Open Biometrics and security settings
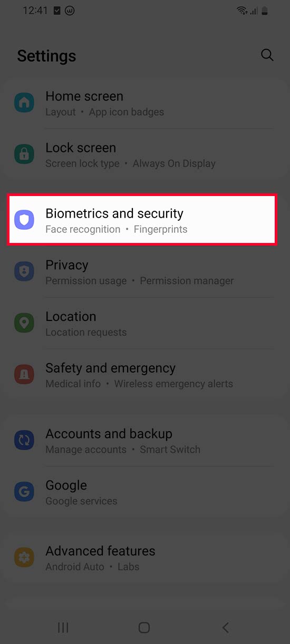This screenshot has height=644, width=290. click(142, 220)
